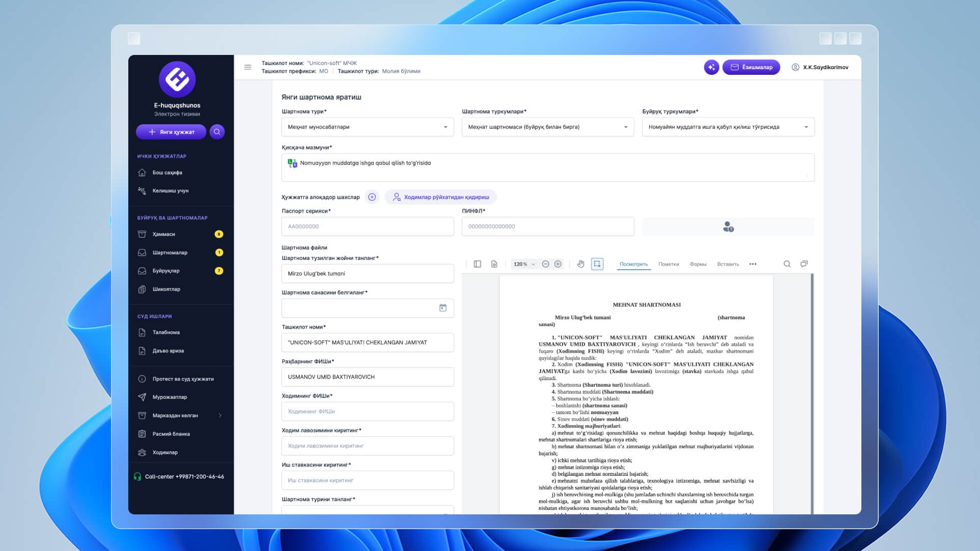
Task: Click the purple AI sparkle button
Action: pos(711,67)
